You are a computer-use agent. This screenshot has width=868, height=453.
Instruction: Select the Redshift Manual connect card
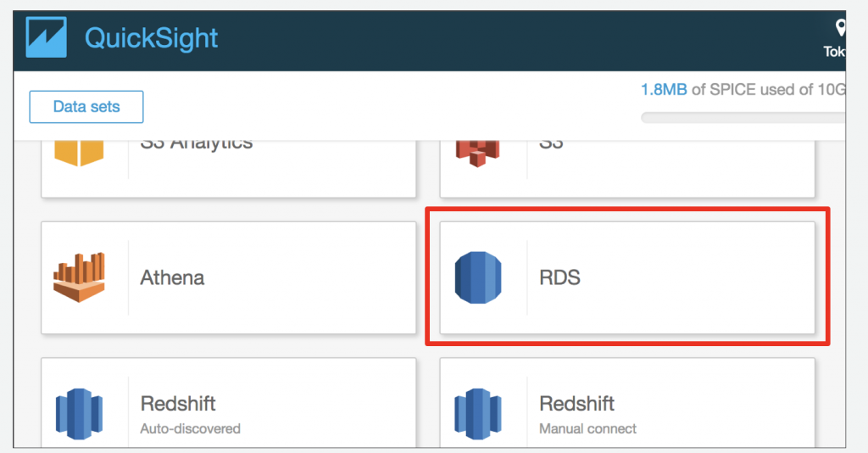[627, 403]
